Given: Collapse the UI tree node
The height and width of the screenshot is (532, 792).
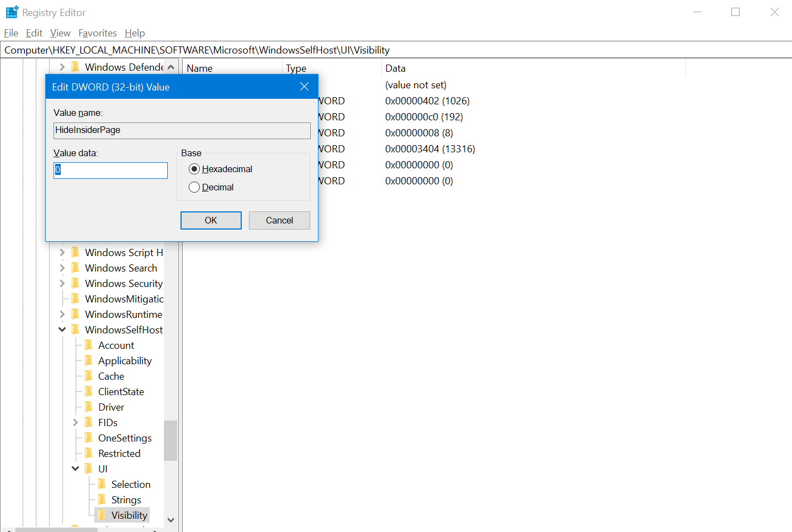Looking at the screenshot, I should coord(76,469).
